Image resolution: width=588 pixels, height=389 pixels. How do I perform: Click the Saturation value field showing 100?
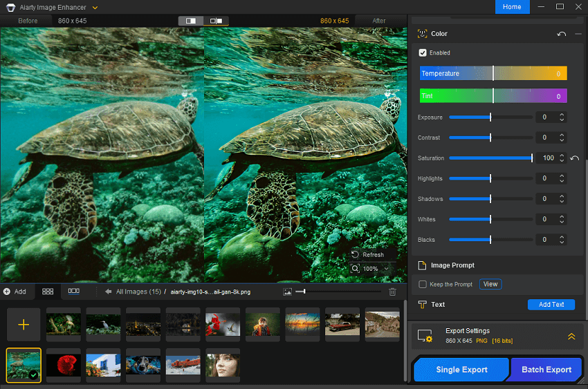coord(546,158)
